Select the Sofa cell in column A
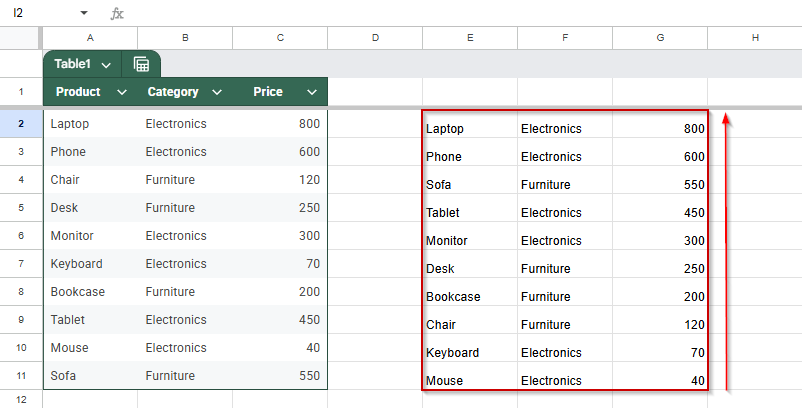 click(91, 376)
